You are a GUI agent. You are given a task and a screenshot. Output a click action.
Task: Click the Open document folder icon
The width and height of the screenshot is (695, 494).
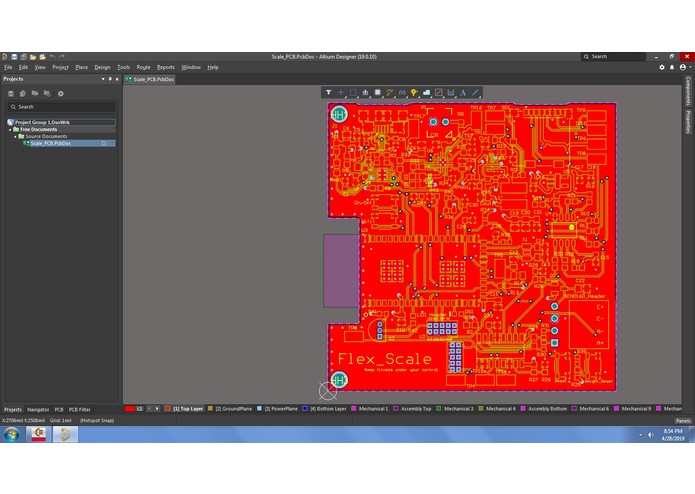tap(33, 57)
